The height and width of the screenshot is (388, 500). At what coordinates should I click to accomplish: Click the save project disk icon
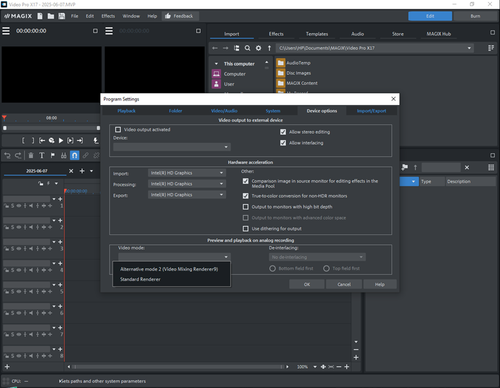(62, 16)
